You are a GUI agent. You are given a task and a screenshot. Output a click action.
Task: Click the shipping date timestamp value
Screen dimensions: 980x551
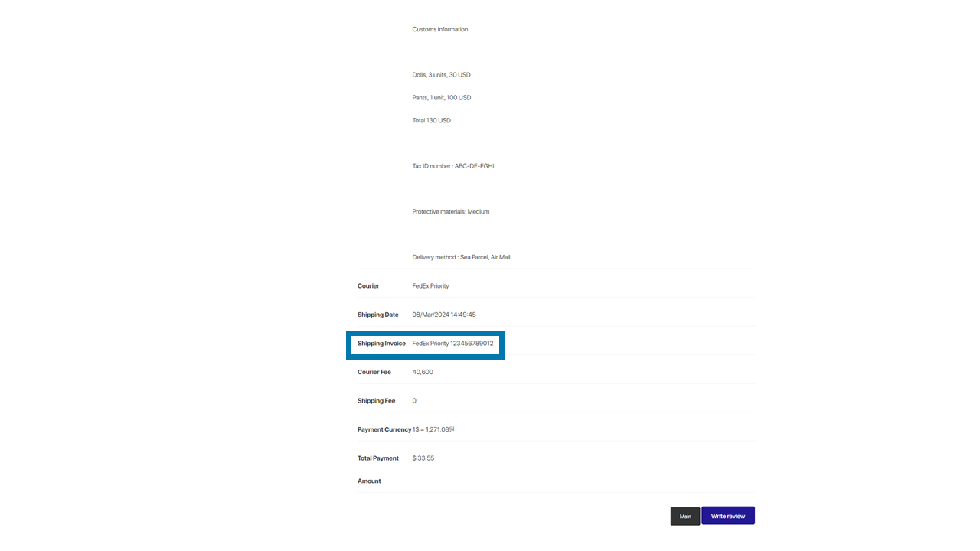444,315
